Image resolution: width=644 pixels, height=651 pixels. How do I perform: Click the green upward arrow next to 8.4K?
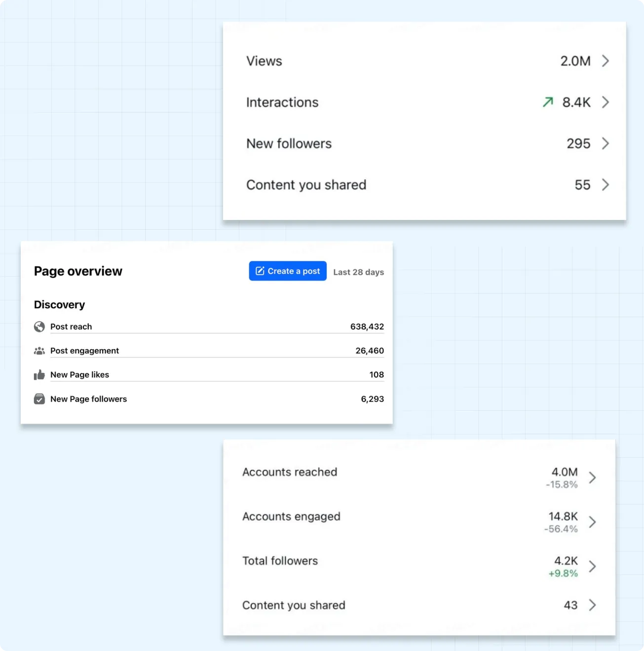point(548,102)
